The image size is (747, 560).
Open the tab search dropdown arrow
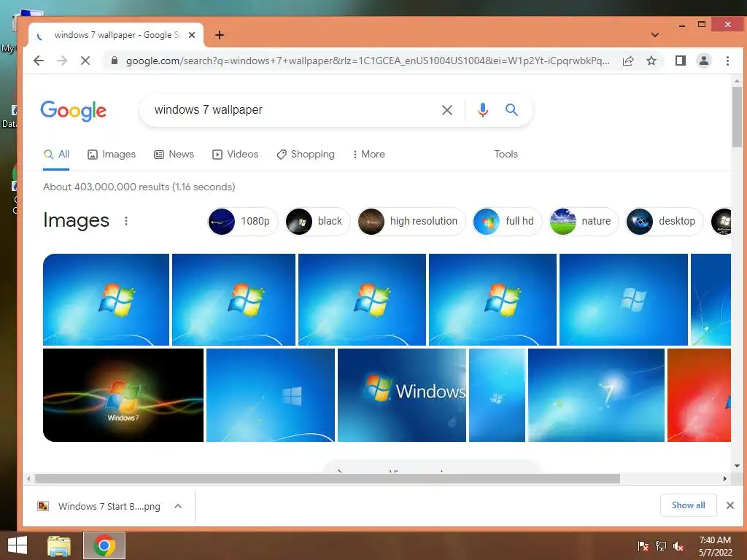(x=655, y=35)
